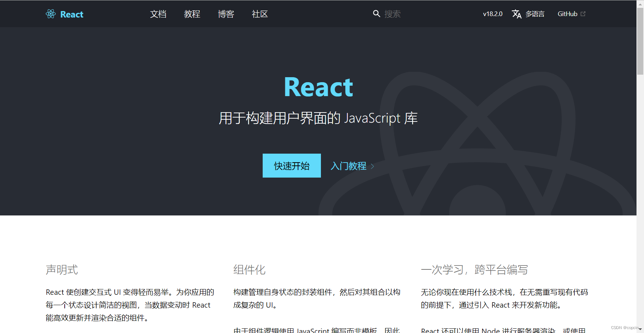Open the 入门教程 link
Viewport: 644px width, 333px height.
(348, 166)
